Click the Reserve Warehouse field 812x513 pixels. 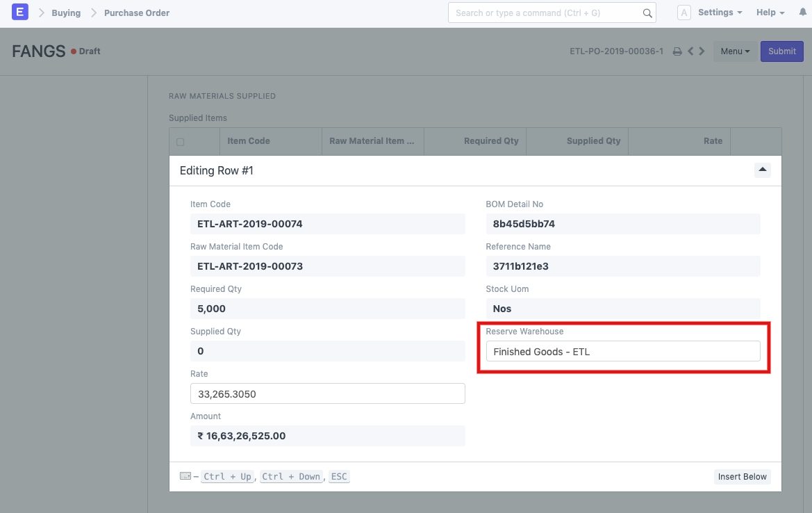click(622, 351)
